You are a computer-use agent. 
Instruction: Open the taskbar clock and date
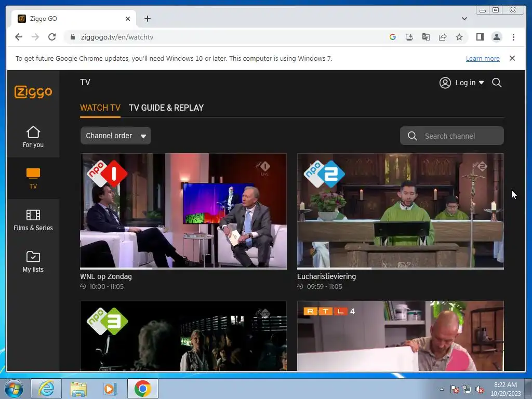[x=506, y=389]
